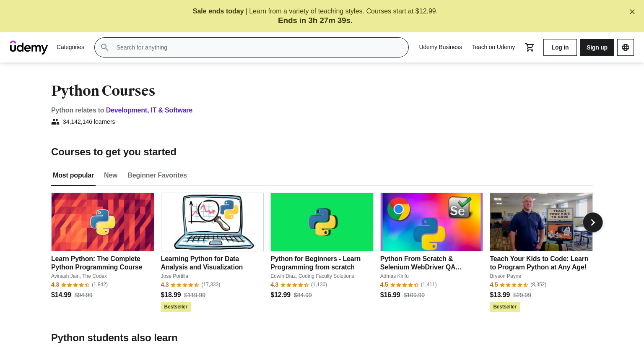The width and height of the screenshot is (644, 350).
Task: Go to Udemy Business
Action: tap(440, 47)
